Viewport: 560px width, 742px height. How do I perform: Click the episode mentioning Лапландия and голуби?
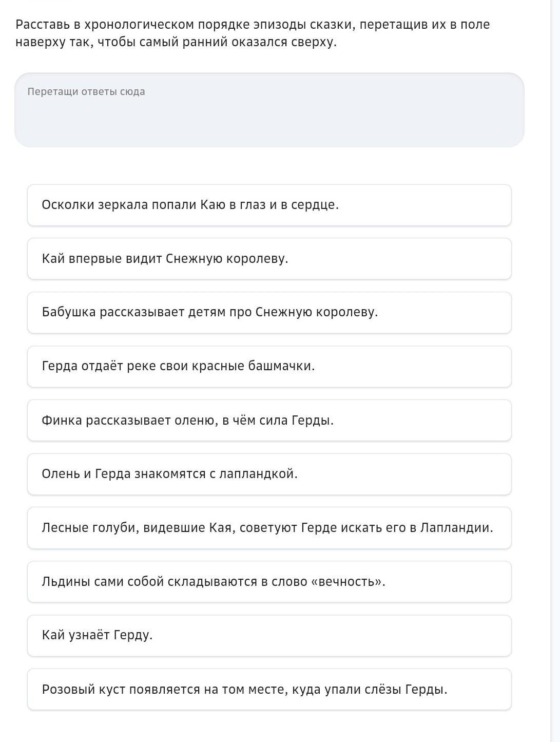(269, 528)
